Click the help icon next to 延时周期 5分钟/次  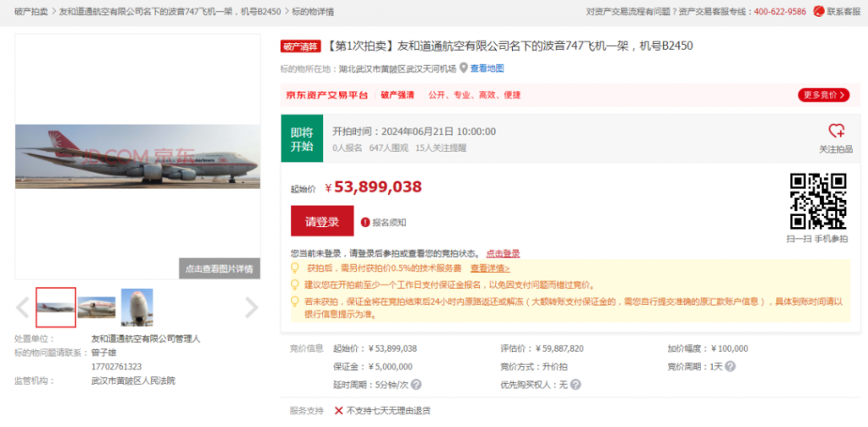click(x=415, y=385)
